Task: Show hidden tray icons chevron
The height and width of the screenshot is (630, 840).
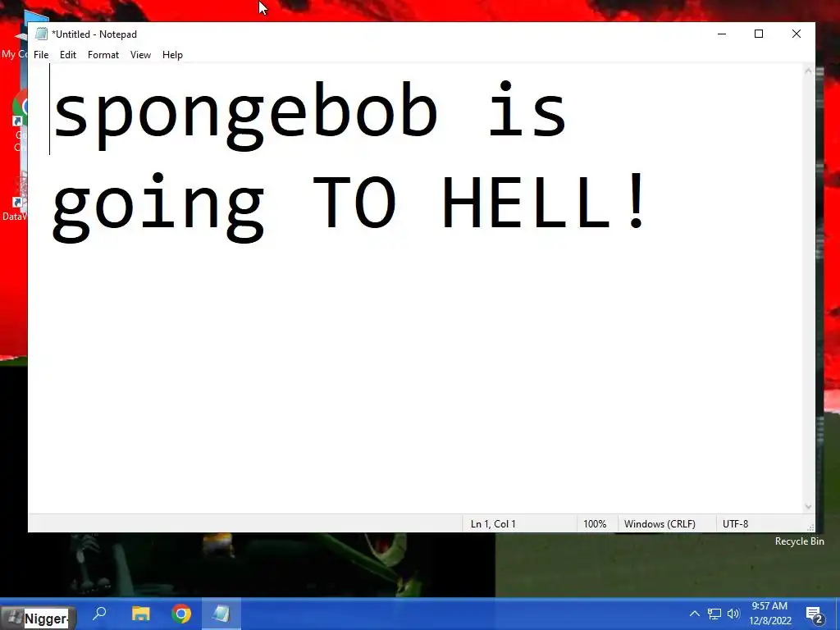Action: (x=694, y=614)
